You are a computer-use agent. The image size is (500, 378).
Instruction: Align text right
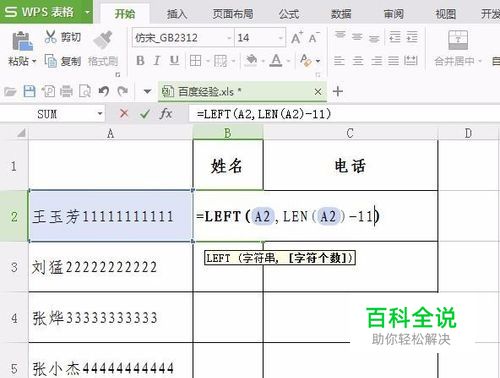(377, 61)
